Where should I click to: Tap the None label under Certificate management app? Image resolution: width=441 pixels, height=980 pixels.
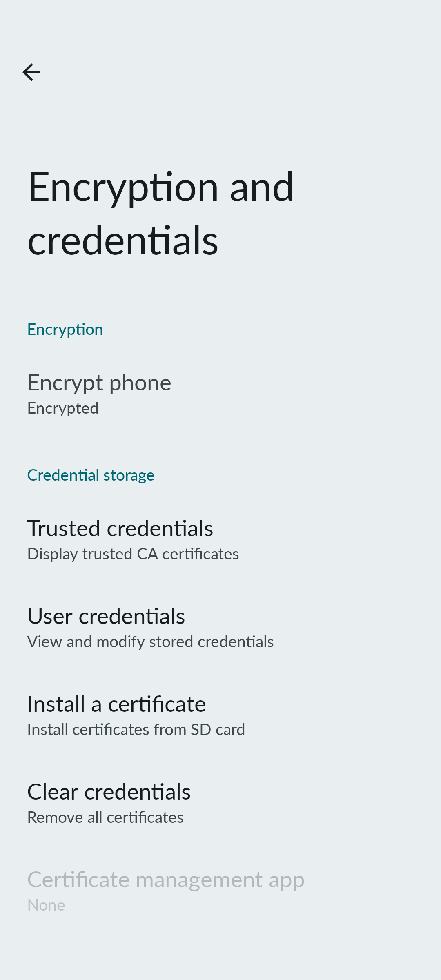(46, 905)
